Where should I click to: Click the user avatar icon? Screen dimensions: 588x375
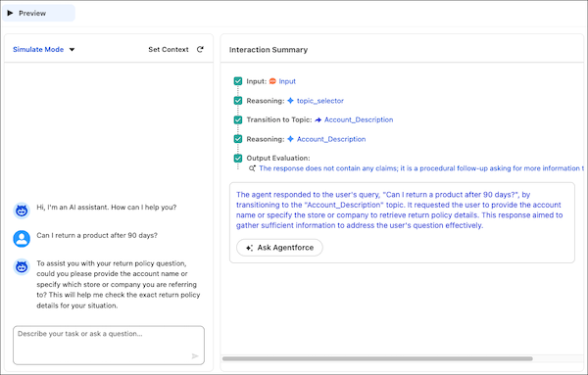pyautogui.click(x=22, y=239)
